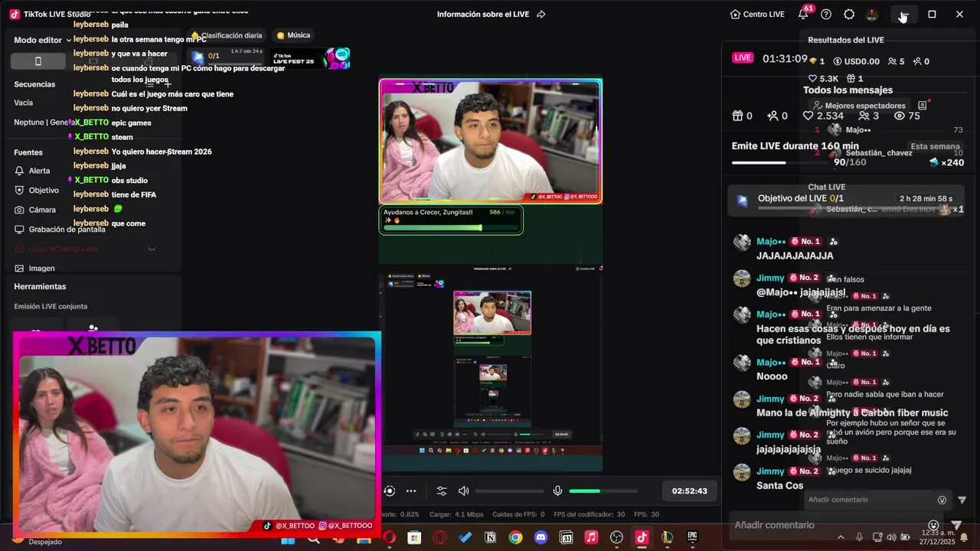
Task: Open the help question mark icon
Action: coord(826,15)
